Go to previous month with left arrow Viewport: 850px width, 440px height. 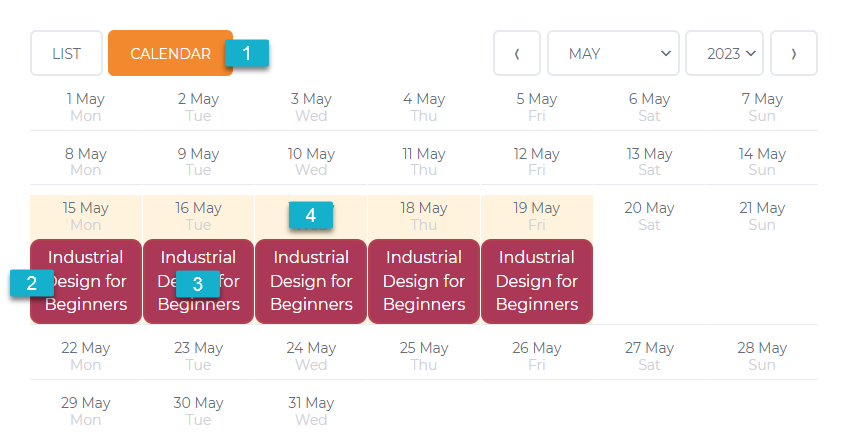coord(516,53)
